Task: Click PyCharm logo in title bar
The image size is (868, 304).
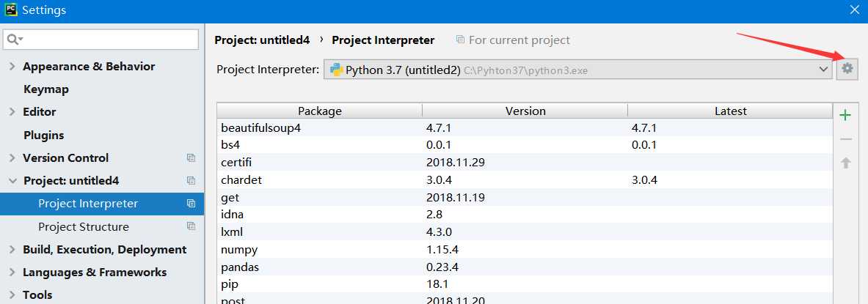Action: coord(10,10)
